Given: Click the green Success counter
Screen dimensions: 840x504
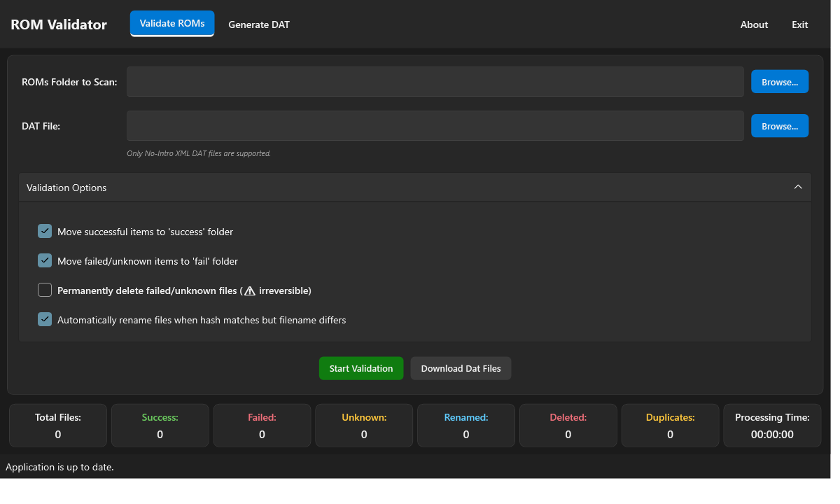Looking at the screenshot, I should [160, 426].
